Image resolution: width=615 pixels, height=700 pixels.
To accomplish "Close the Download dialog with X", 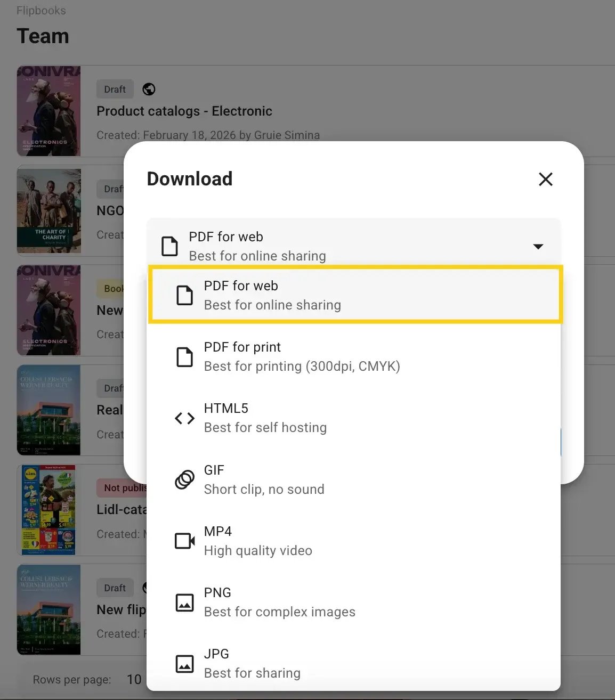I will [545, 179].
